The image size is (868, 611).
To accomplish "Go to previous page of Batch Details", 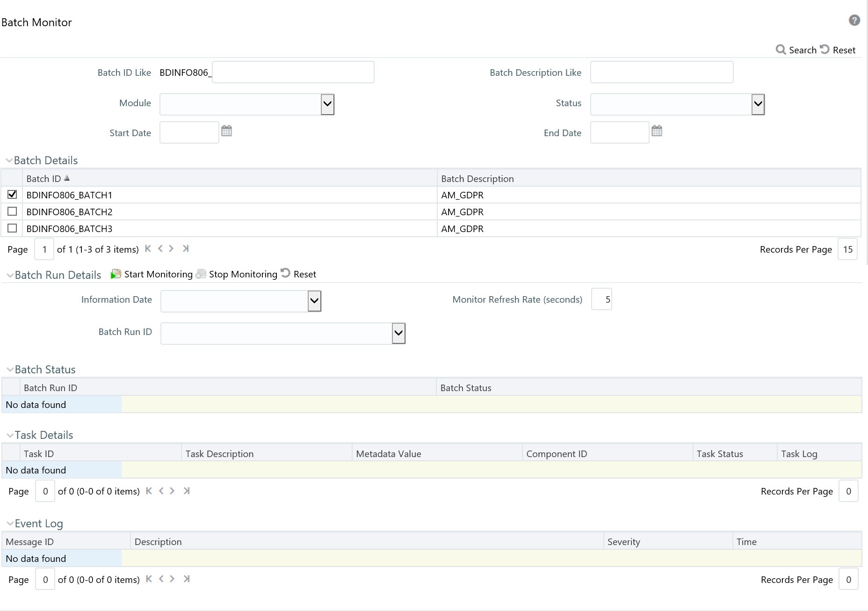I will coord(160,248).
